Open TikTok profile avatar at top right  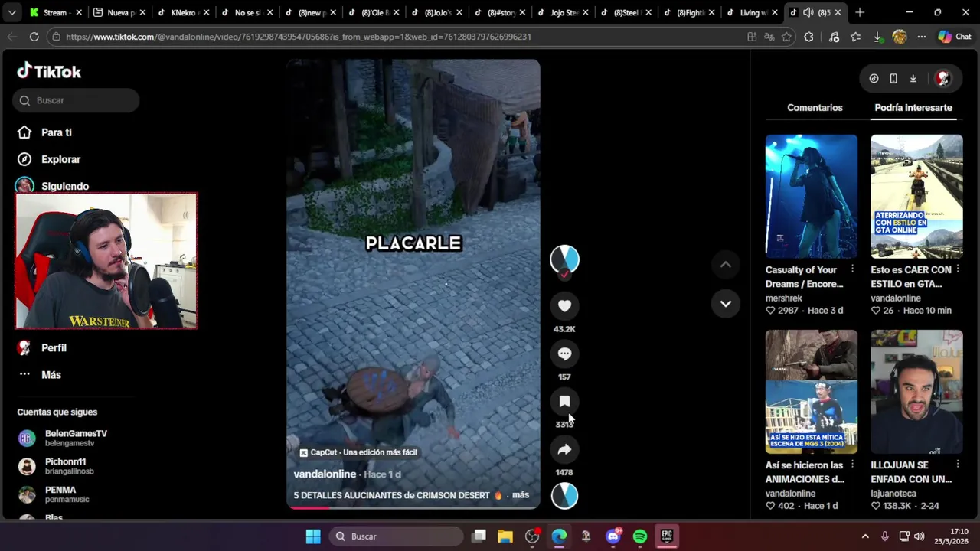pyautogui.click(x=943, y=78)
